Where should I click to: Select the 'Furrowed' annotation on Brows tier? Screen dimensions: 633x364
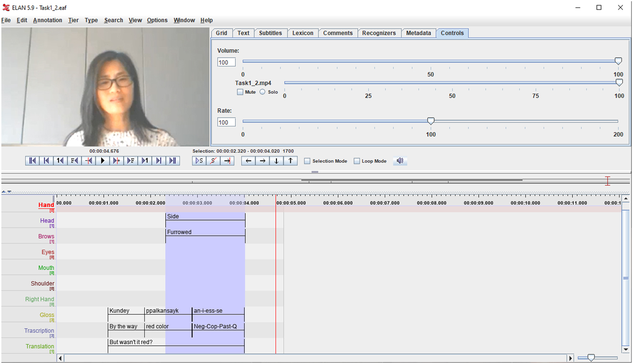coord(205,233)
